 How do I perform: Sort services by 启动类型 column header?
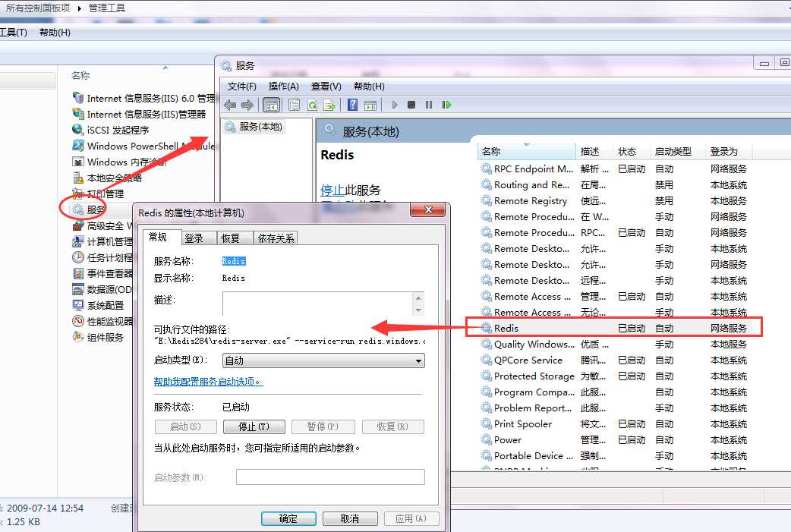(x=677, y=151)
